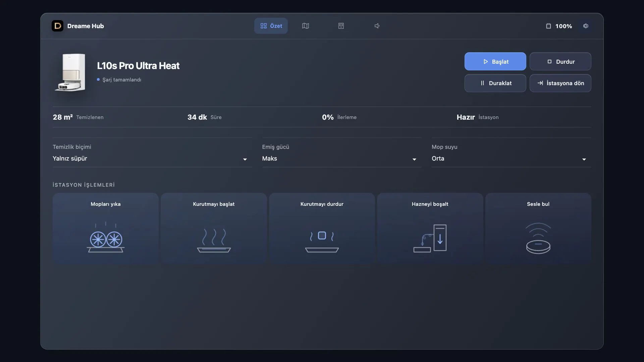Start cleaning with the Başlat button
This screenshot has width=644, height=362.
495,61
